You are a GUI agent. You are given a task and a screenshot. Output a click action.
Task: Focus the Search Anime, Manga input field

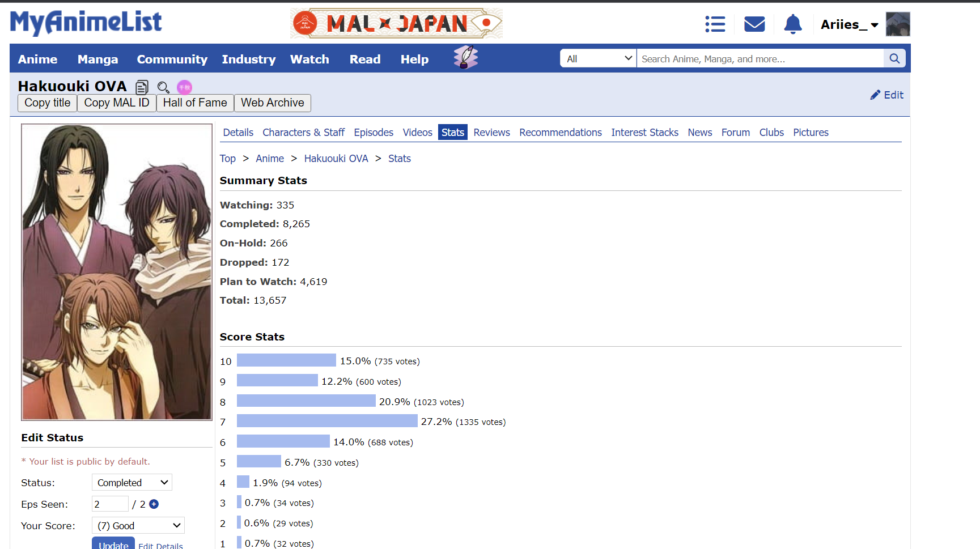(x=760, y=58)
